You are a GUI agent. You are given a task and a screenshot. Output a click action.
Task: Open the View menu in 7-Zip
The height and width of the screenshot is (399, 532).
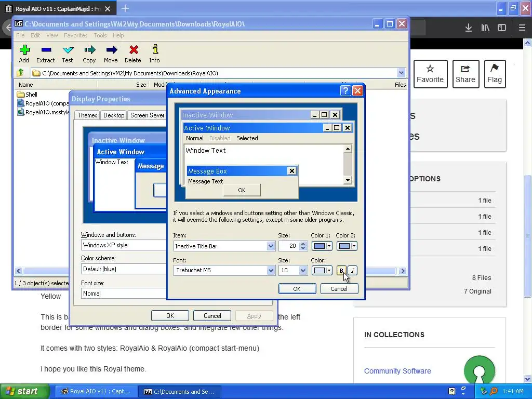(x=52, y=35)
